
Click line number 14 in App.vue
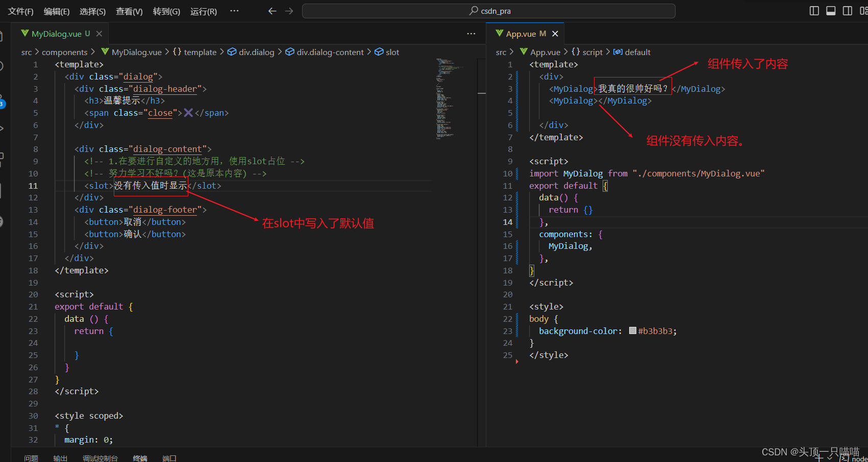508,222
